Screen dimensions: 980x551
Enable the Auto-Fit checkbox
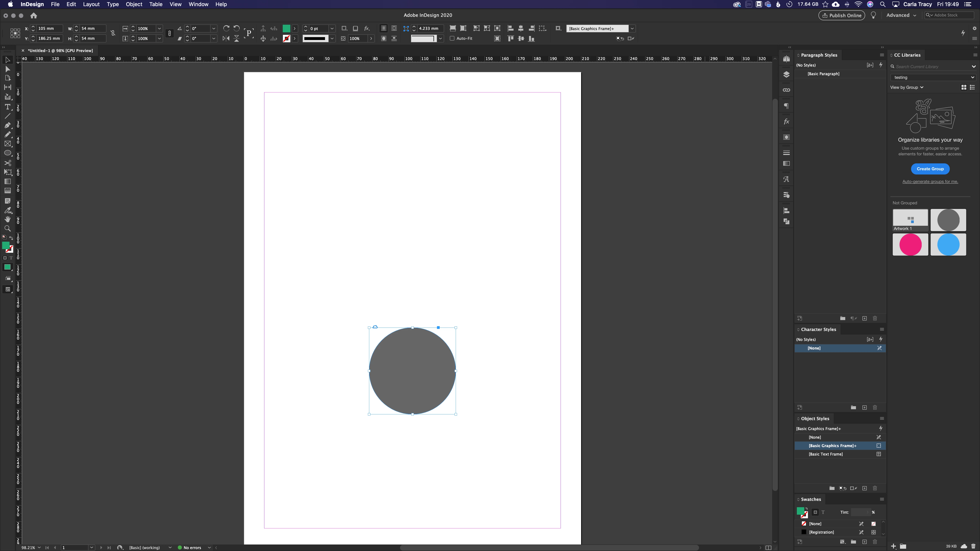[452, 38]
